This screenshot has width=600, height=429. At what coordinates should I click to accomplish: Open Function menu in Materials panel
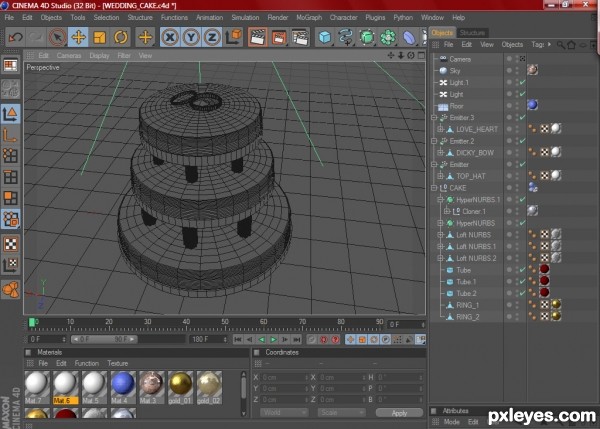point(86,364)
